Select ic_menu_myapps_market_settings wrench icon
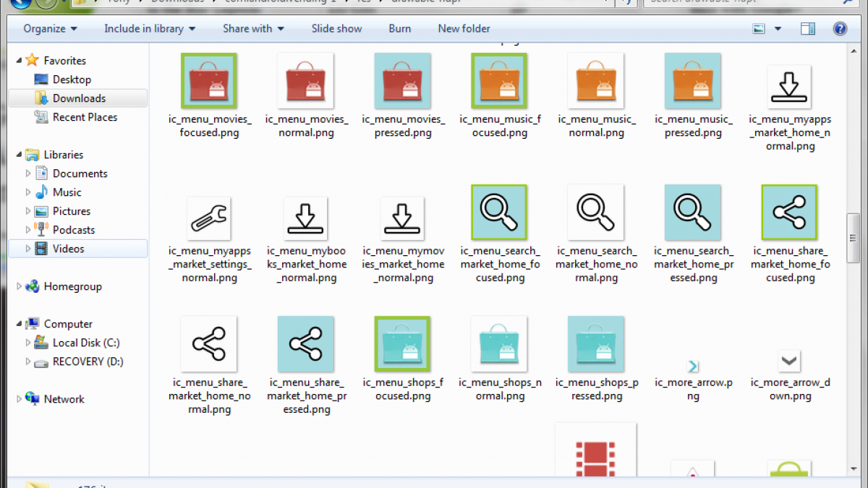 pyautogui.click(x=209, y=218)
